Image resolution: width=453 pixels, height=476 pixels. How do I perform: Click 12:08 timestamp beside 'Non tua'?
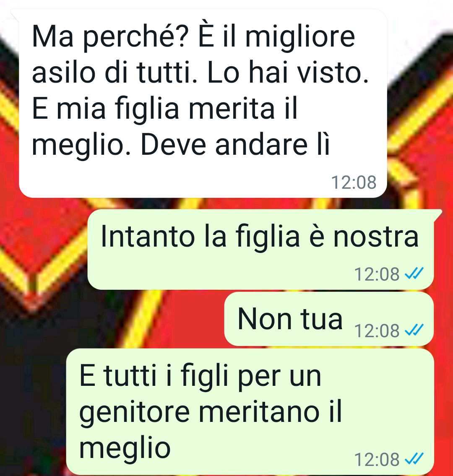377,330
